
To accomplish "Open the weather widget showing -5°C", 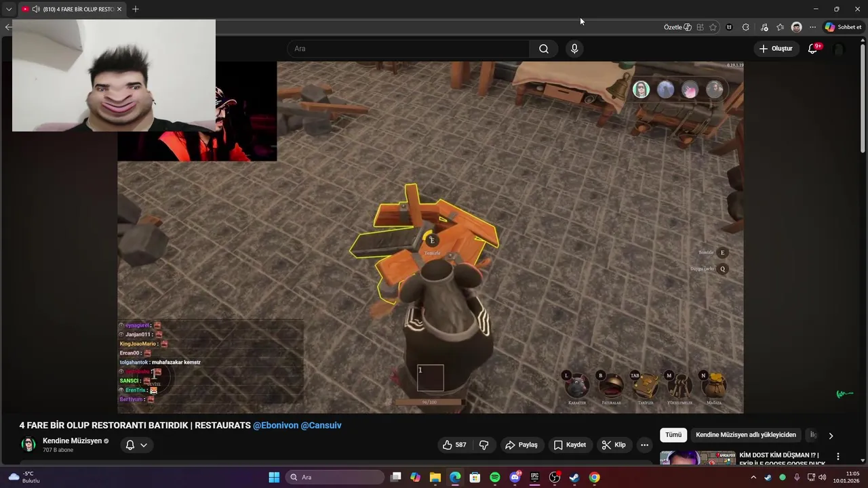I will click(24, 477).
